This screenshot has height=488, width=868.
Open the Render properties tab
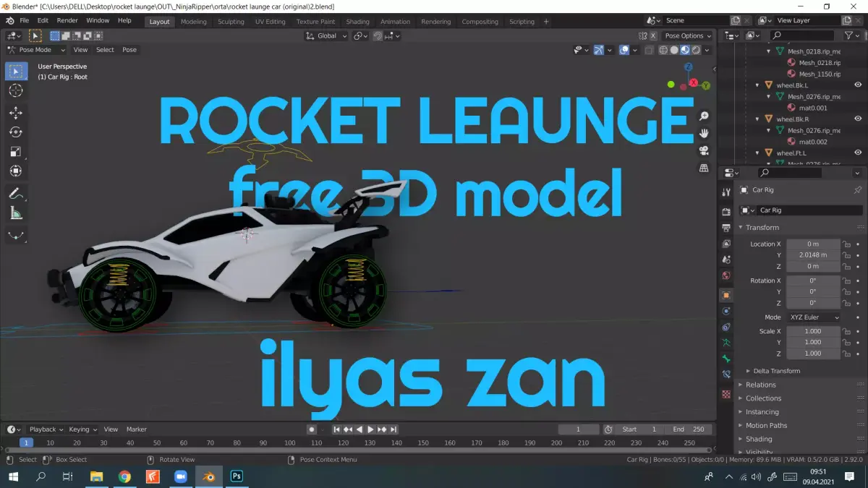pyautogui.click(x=726, y=211)
